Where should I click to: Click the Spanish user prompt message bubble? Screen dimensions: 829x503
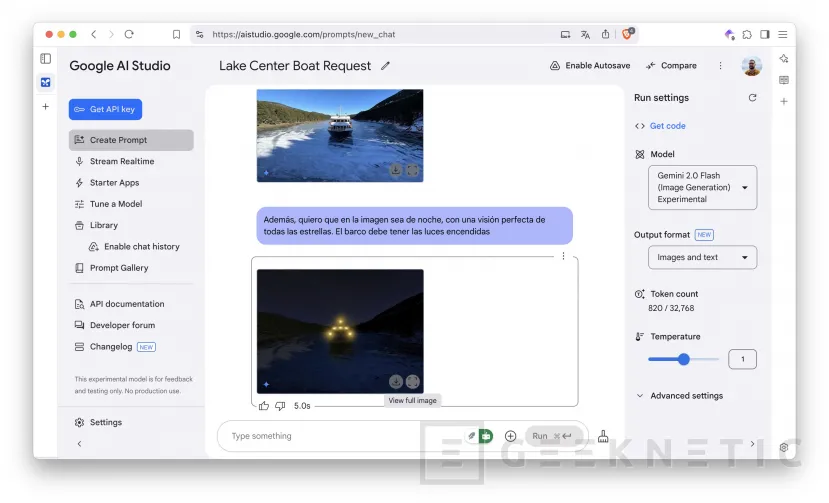point(414,225)
